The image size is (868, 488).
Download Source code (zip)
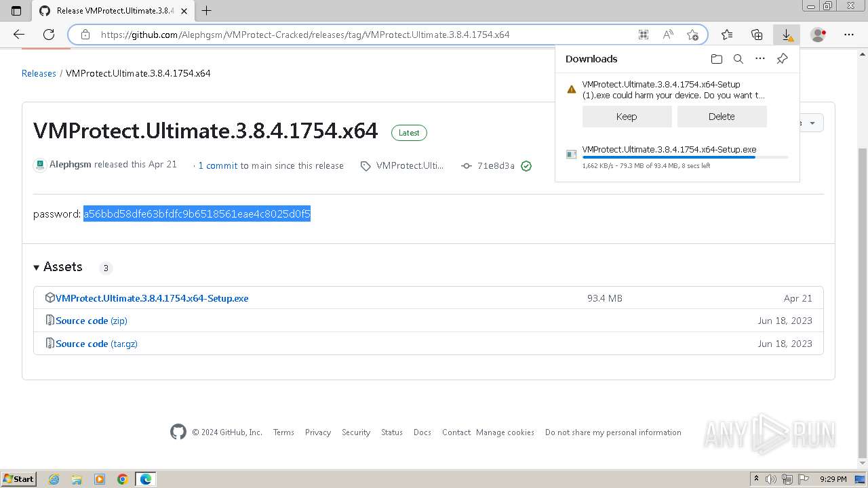[x=92, y=321]
